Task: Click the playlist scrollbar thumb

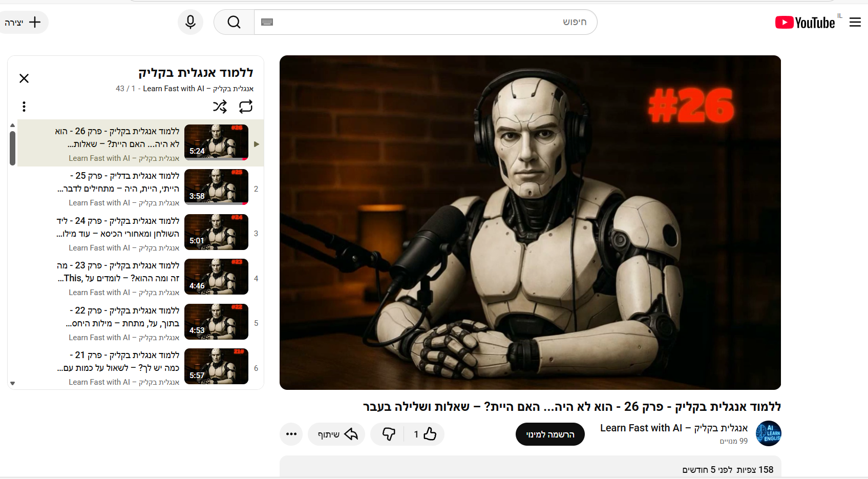Action: [x=12, y=148]
